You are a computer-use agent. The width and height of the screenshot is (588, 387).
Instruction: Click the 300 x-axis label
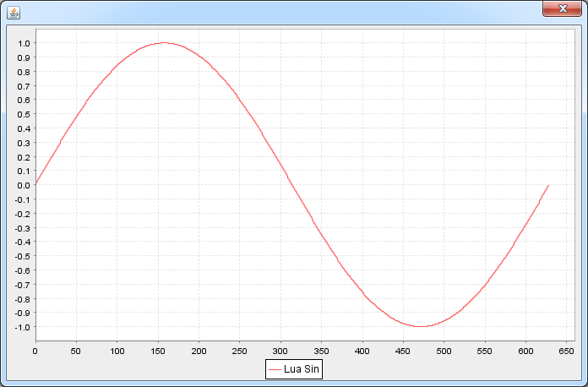[x=280, y=352]
